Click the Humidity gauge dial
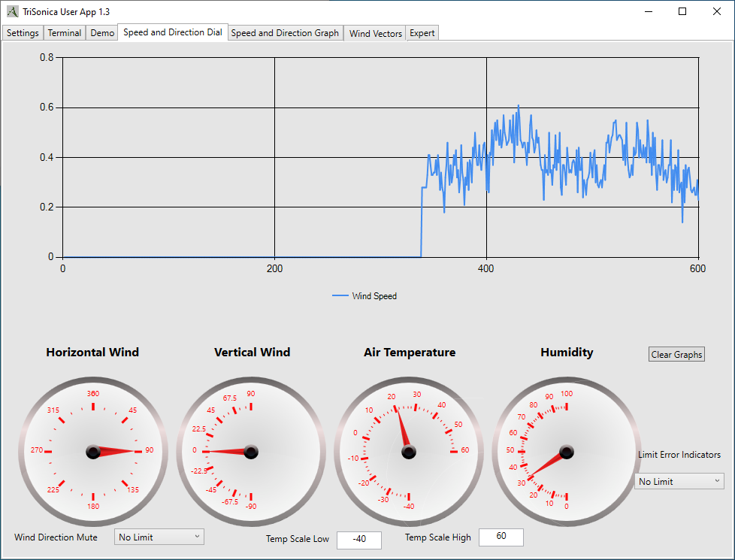This screenshot has height=560, width=735. tap(567, 451)
